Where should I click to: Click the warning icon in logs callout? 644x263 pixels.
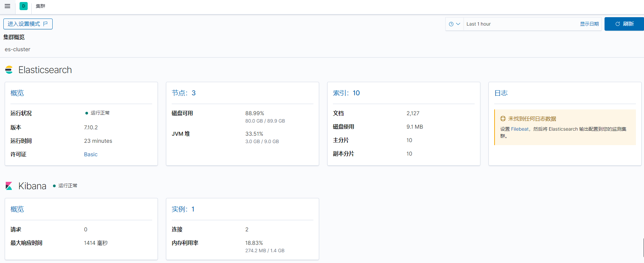click(503, 119)
